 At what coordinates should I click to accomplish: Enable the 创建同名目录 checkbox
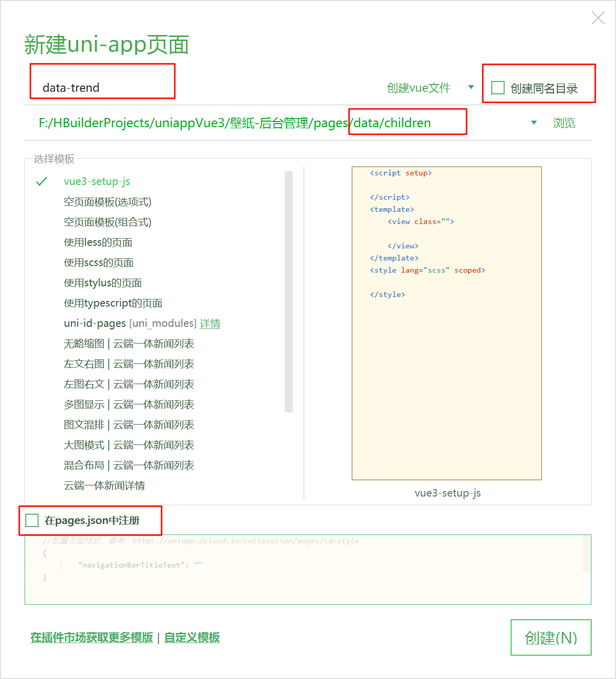pos(498,88)
